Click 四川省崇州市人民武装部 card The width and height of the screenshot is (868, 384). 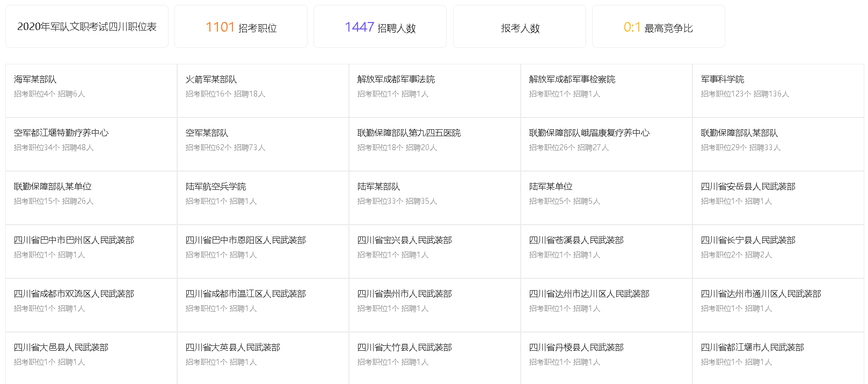pyautogui.click(x=434, y=305)
